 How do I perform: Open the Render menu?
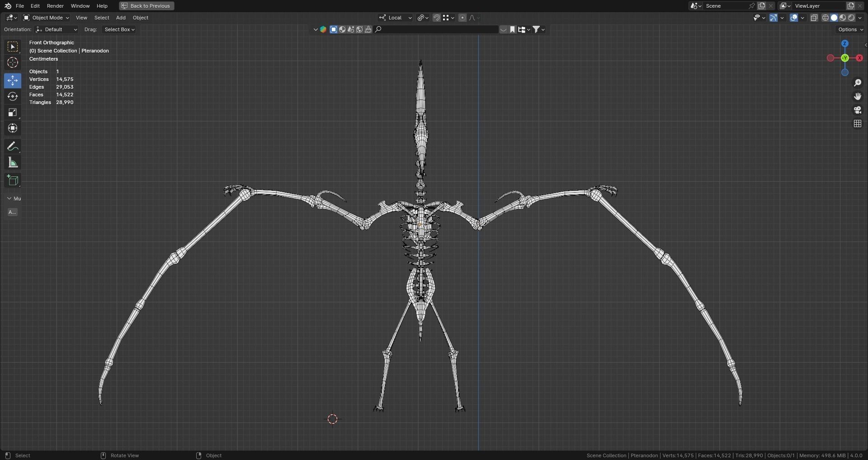55,6
